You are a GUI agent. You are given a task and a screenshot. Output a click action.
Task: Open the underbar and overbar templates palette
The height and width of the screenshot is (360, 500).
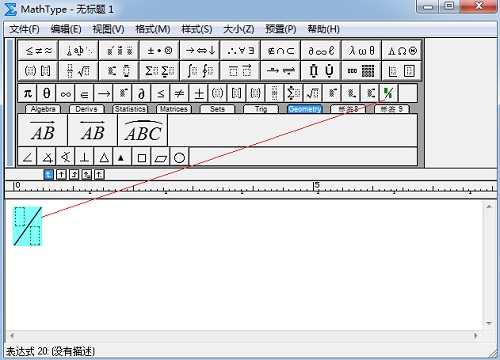tap(240, 71)
